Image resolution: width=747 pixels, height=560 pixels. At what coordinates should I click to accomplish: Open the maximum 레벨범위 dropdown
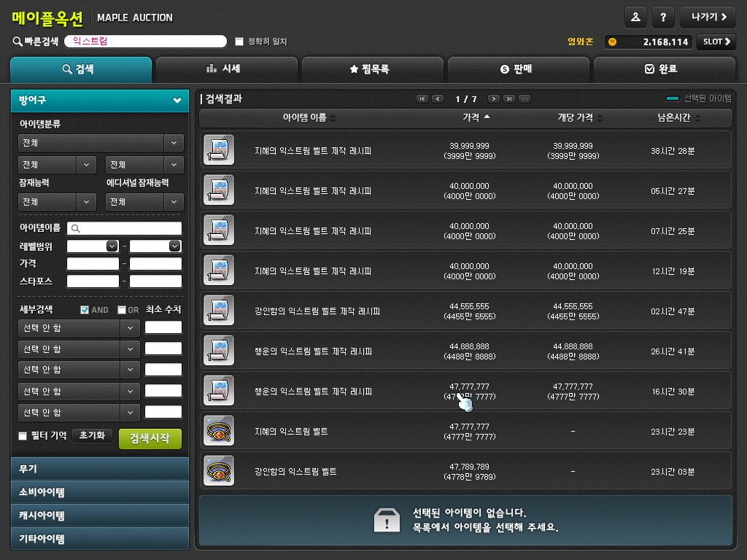click(175, 246)
